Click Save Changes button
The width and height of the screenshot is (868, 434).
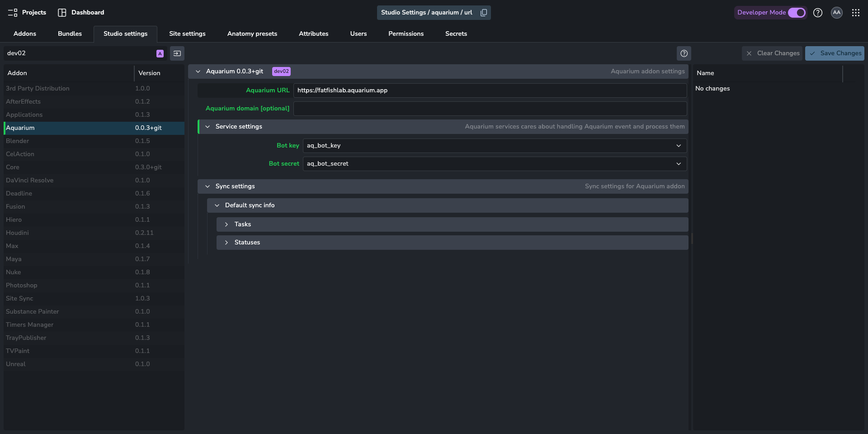click(x=835, y=53)
